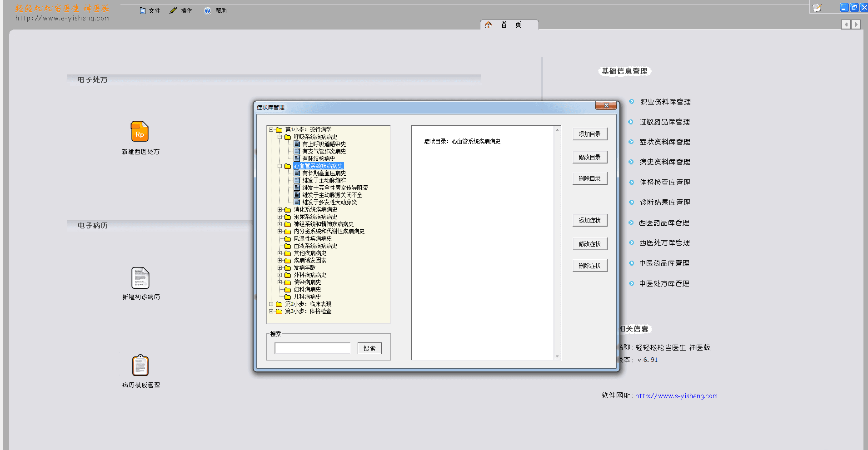Click the scroll down arrow in symptom panel

pos(557,356)
